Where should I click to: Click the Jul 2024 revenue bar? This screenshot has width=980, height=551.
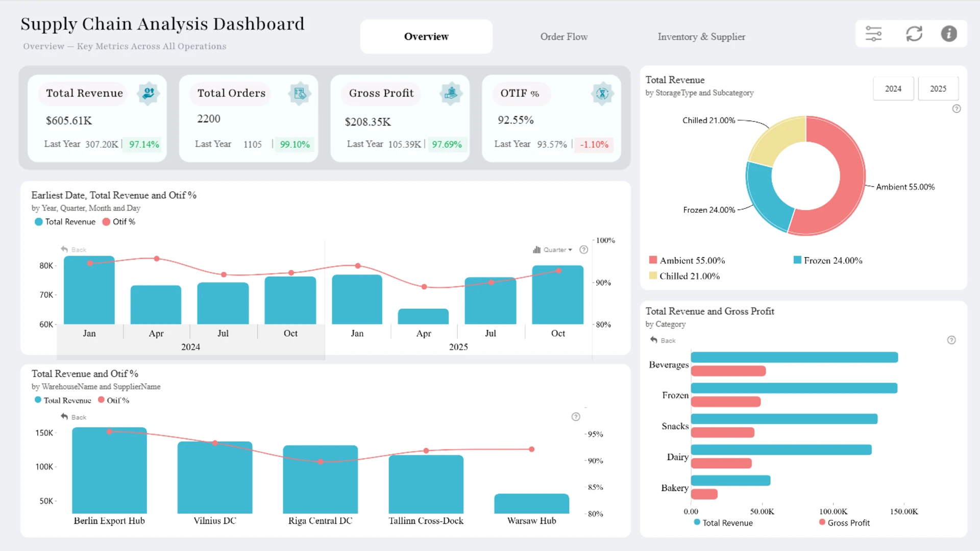tap(223, 304)
